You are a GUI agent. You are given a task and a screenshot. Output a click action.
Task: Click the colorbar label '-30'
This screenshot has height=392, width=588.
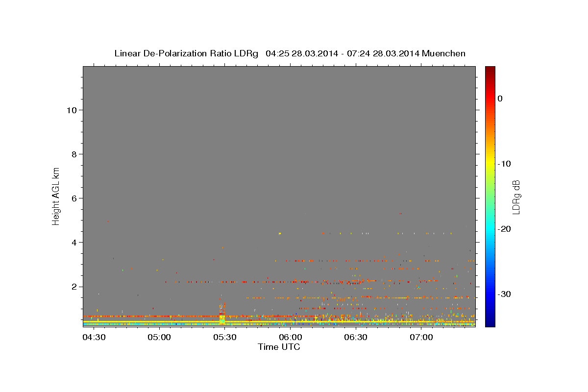pos(505,294)
